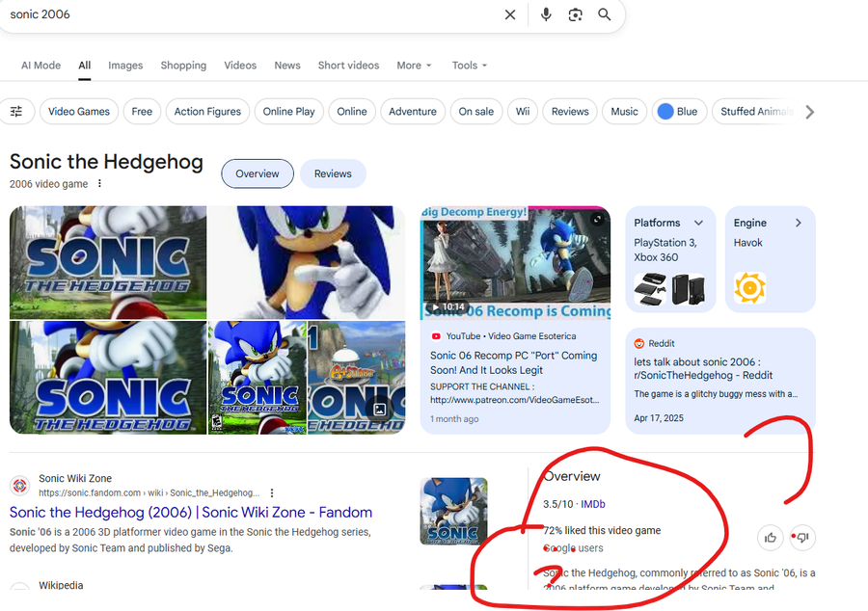
Task: Select the All results tab
Action: click(x=84, y=66)
